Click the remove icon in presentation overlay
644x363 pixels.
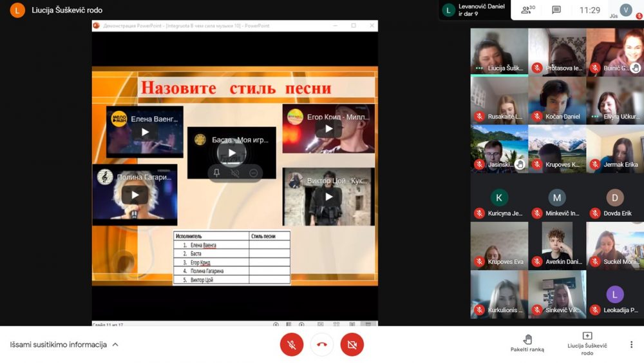[x=253, y=173]
